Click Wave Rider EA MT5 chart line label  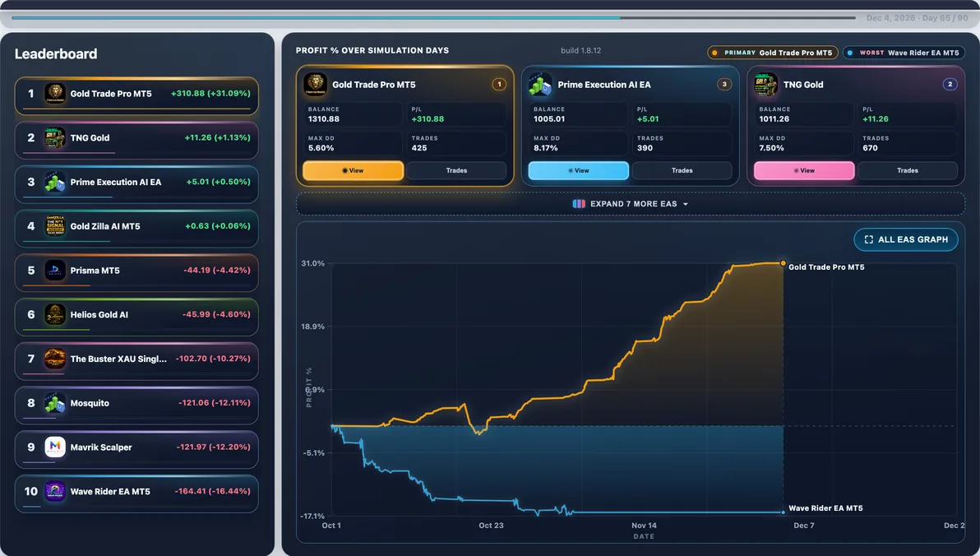(825, 508)
